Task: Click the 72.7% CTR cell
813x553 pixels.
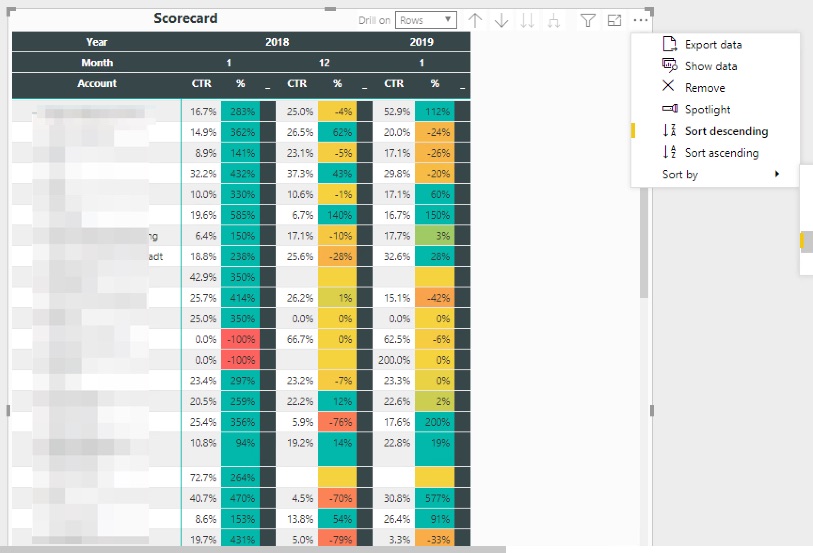Action: (x=202, y=477)
